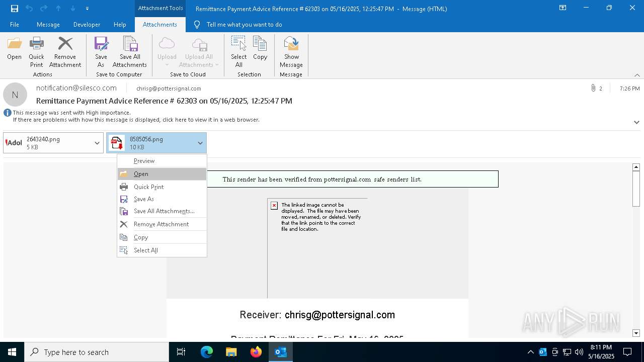
Task: Switch to the Message tab
Action: coord(48,25)
